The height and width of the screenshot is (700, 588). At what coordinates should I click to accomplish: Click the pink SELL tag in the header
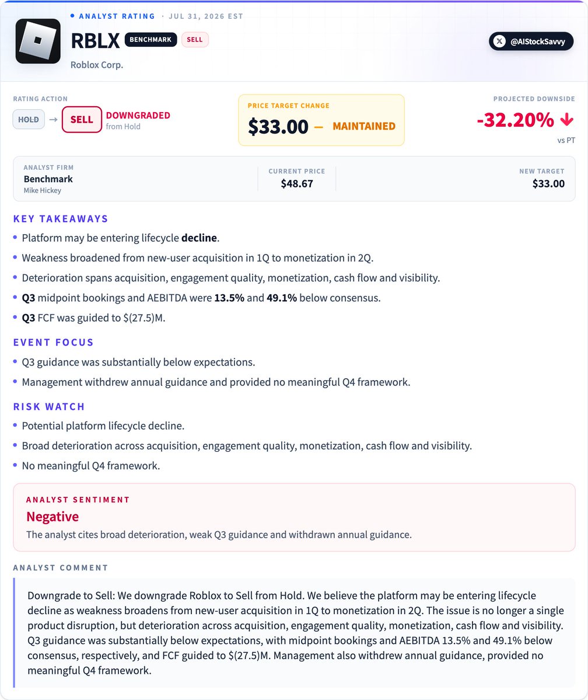coord(194,40)
